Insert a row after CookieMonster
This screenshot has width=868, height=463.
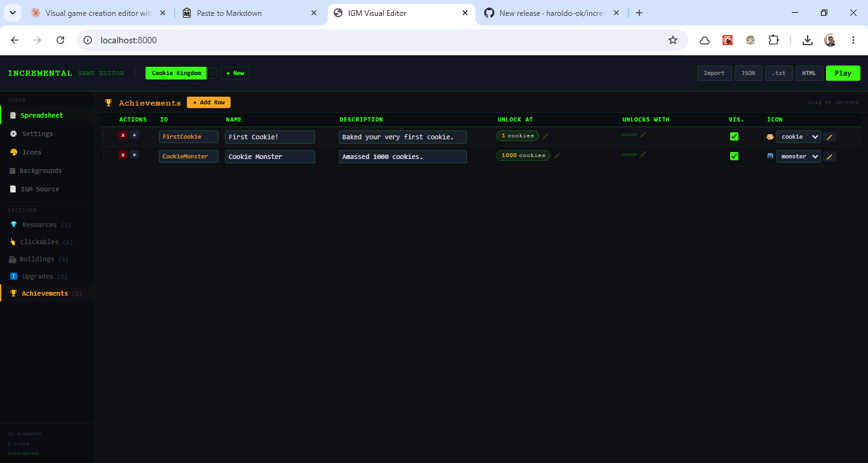[134, 155]
